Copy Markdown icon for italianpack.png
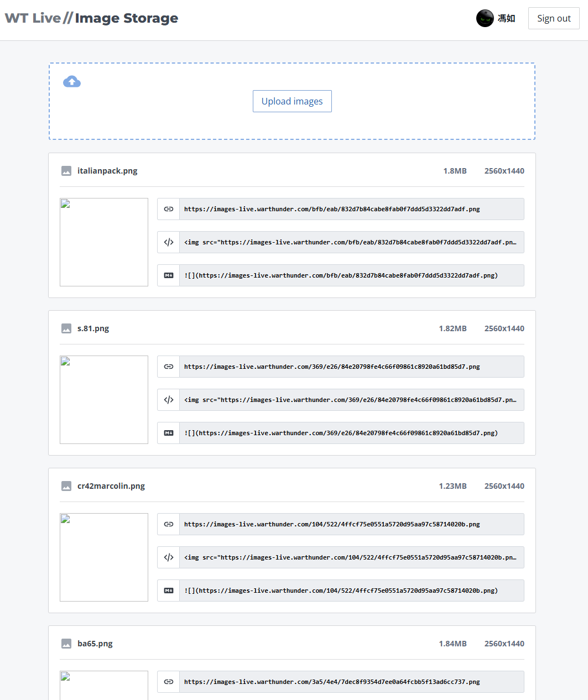The height and width of the screenshot is (700, 588). 169,275
